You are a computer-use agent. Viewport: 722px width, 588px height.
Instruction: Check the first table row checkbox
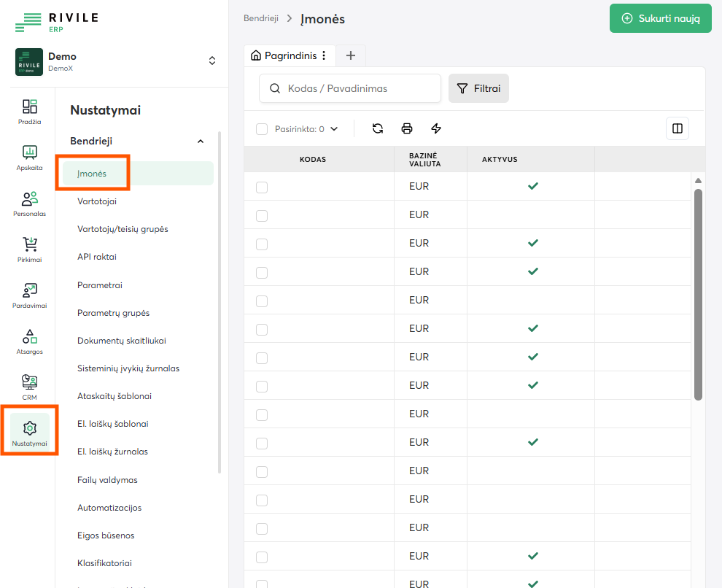point(262,187)
